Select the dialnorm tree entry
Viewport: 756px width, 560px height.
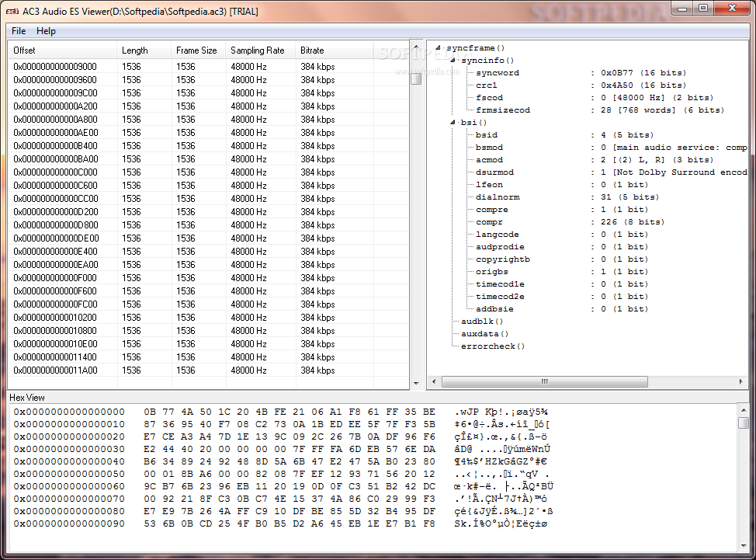tap(567, 197)
